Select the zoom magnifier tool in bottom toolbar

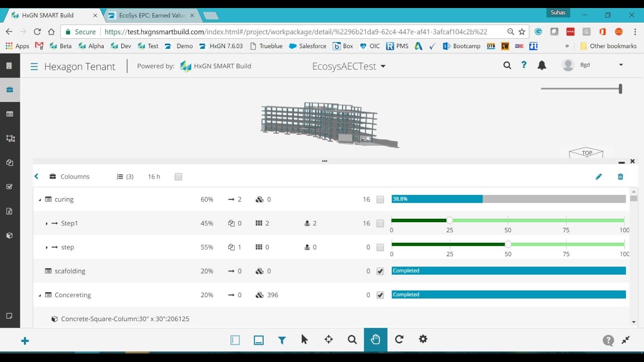tap(352, 340)
